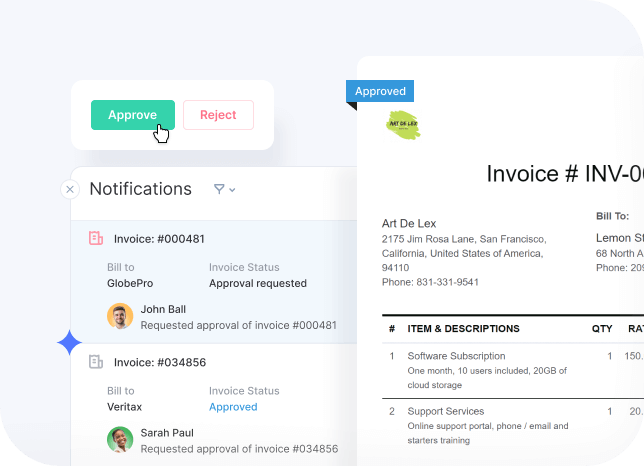Click the Approved status link for Veritax
The width and height of the screenshot is (644, 466).
click(x=233, y=407)
